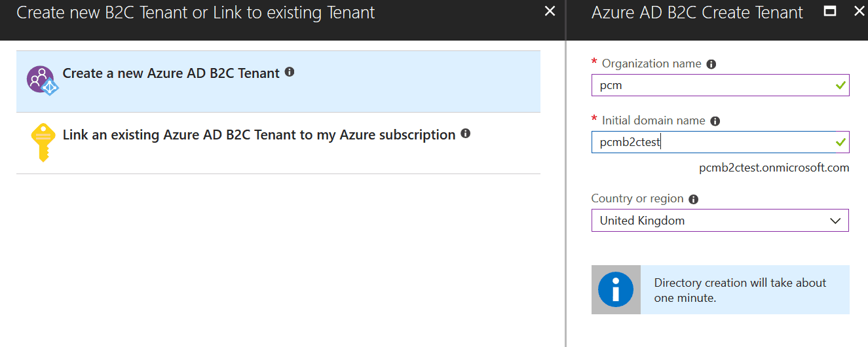The width and height of the screenshot is (868, 347).
Task: Select Create a new Azure AD B2C Tenant
Action: 278,81
